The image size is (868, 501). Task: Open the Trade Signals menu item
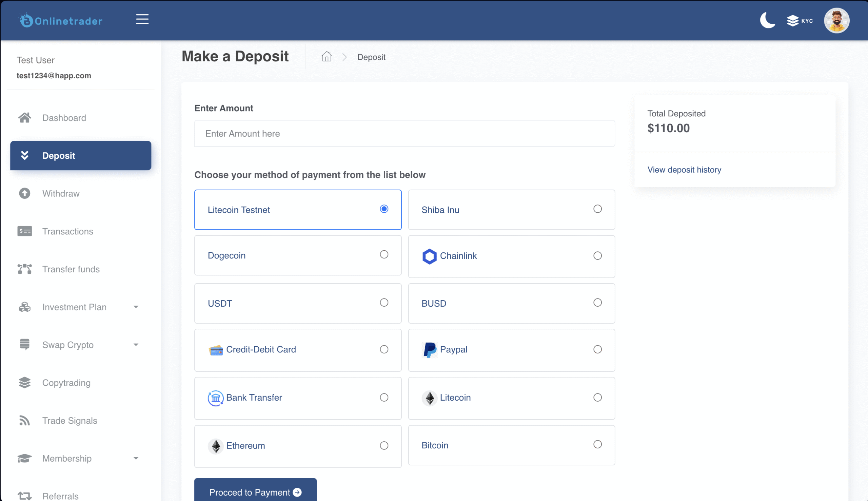81,421
